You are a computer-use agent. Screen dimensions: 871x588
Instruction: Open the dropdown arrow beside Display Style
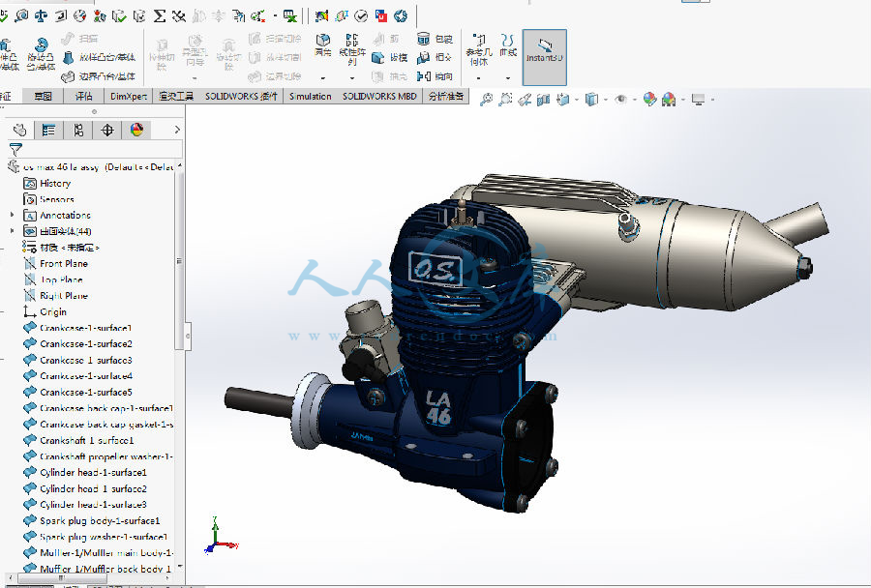tap(606, 100)
